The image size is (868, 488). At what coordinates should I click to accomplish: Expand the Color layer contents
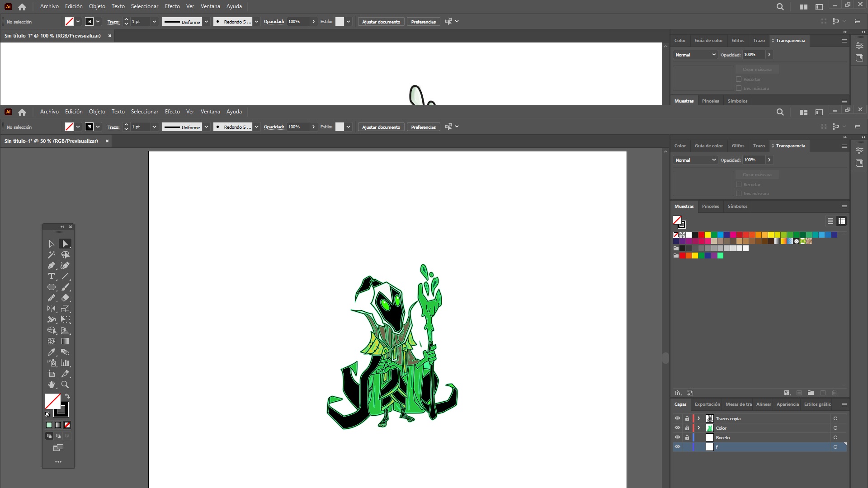[699, 428]
